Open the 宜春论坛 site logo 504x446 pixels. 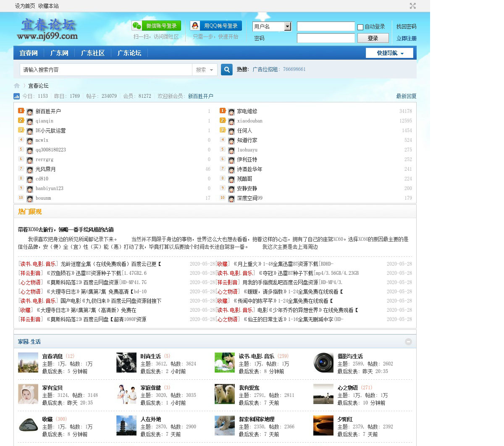coord(47,29)
